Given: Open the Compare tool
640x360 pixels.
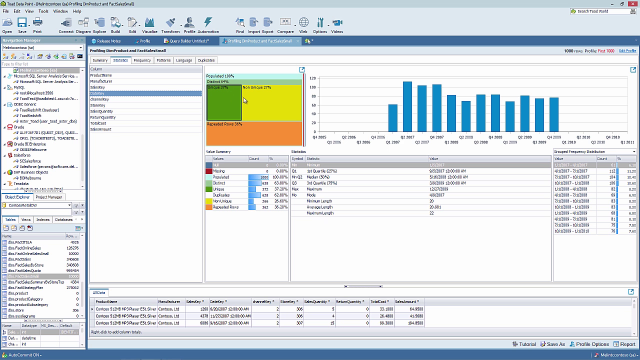Looking at the screenshot, I should 285,25.
